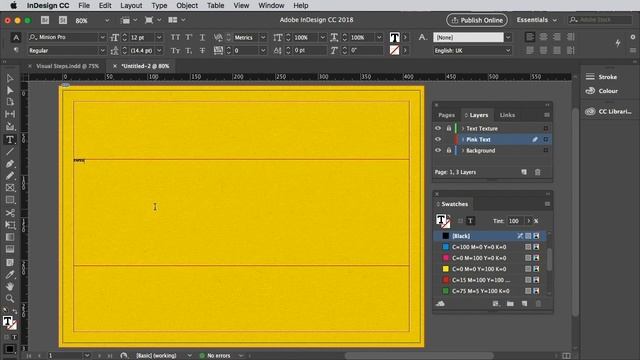Open the font style Regular dropdown
Screen dimensions: 640x360
102,51
